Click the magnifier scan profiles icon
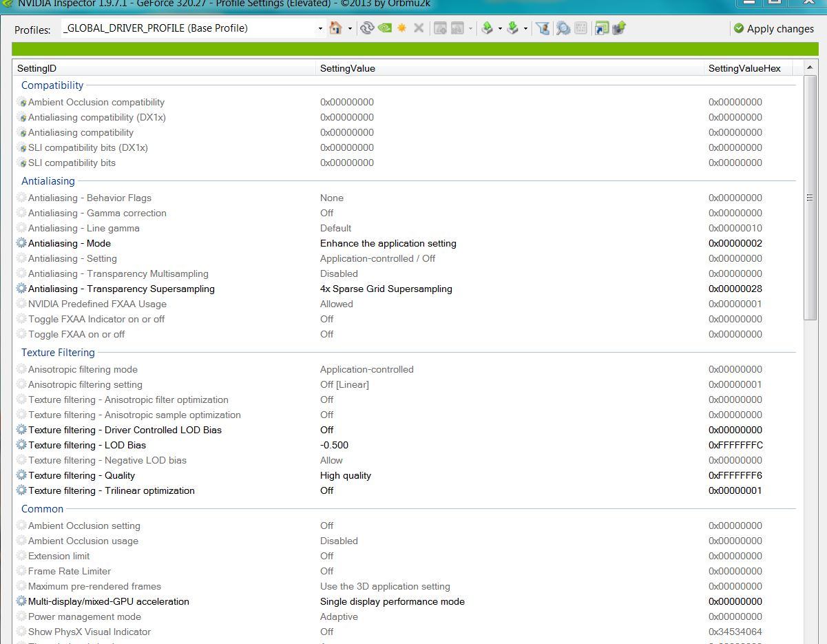The image size is (827, 644). point(563,28)
